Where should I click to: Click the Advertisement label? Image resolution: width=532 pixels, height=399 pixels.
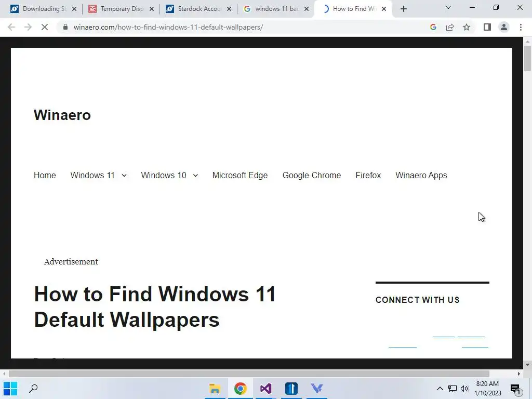click(x=71, y=262)
